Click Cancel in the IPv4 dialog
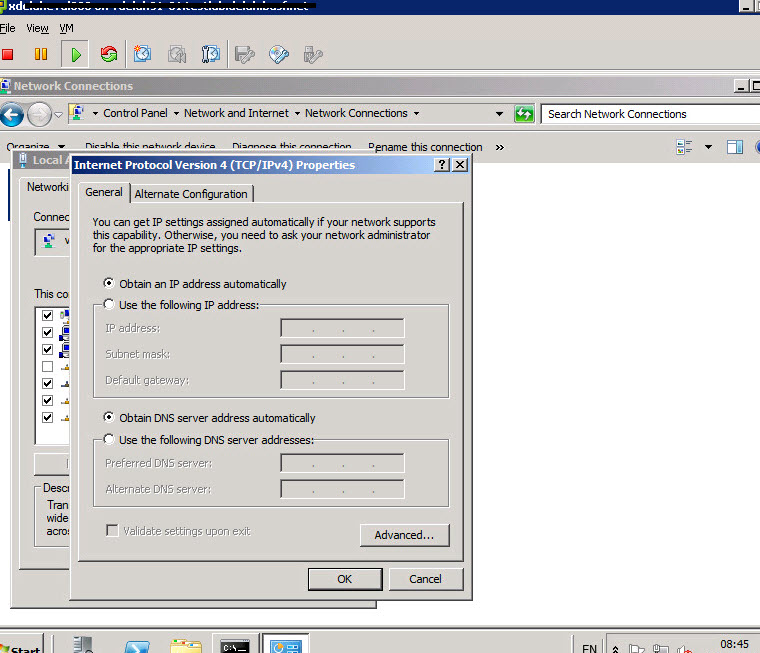Image resolution: width=760 pixels, height=653 pixels. (x=425, y=579)
